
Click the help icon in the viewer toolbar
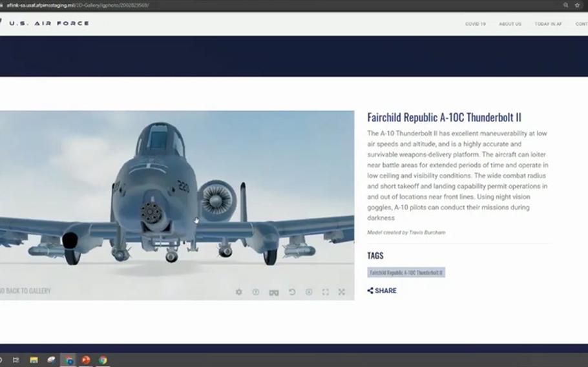pos(256,291)
